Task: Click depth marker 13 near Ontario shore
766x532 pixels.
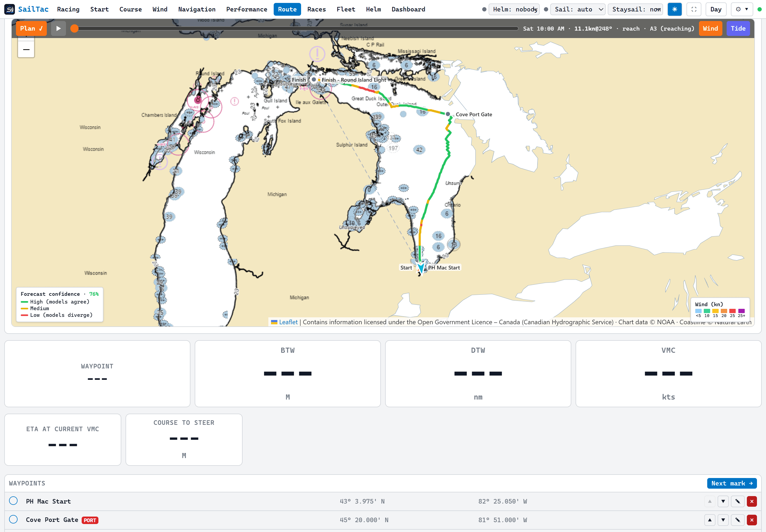Action: point(454,245)
